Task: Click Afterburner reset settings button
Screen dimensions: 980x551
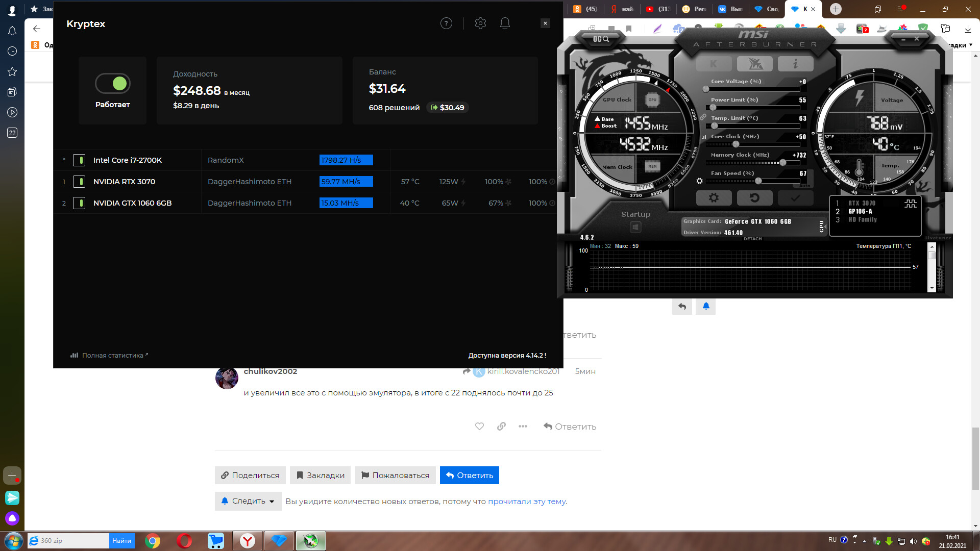Action: [754, 198]
